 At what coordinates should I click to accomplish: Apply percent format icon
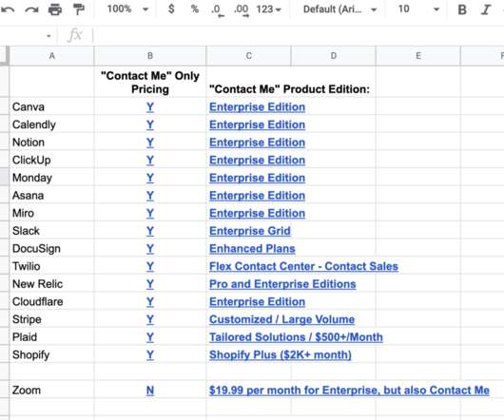tap(194, 9)
